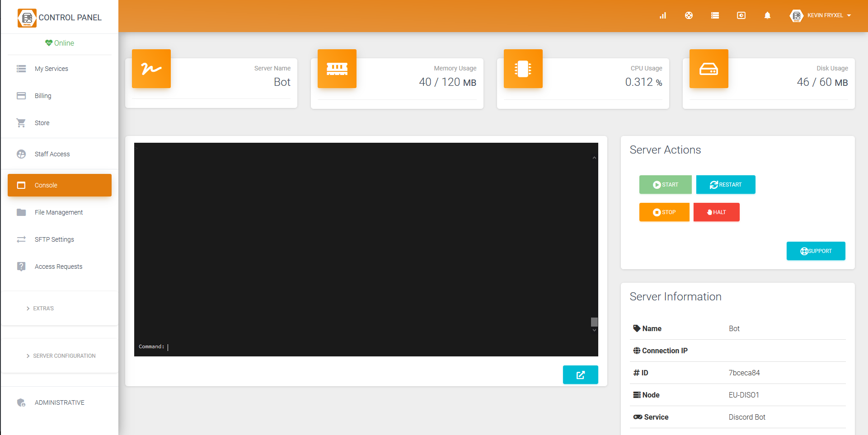Click the Service value Discord Bot

747,417
